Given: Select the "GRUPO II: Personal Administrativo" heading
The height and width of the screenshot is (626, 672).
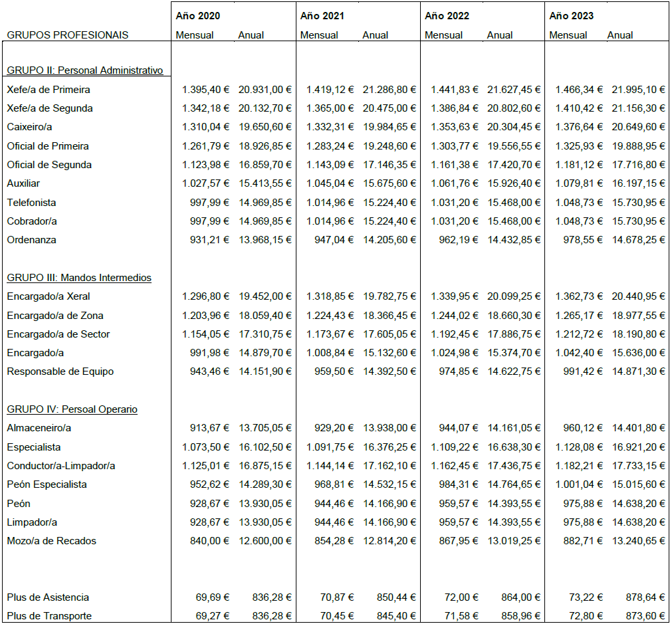Looking at the screenshot, I should click(x=84, y=70).
